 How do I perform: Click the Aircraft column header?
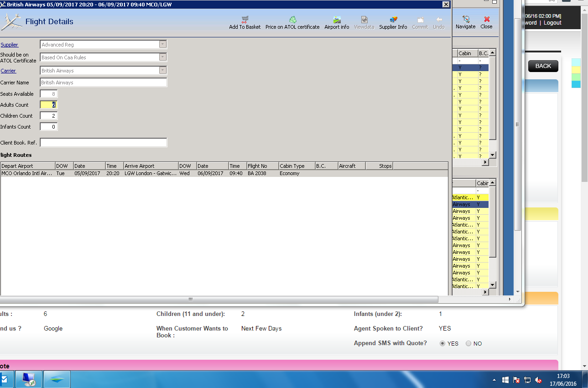coord(352,166)
